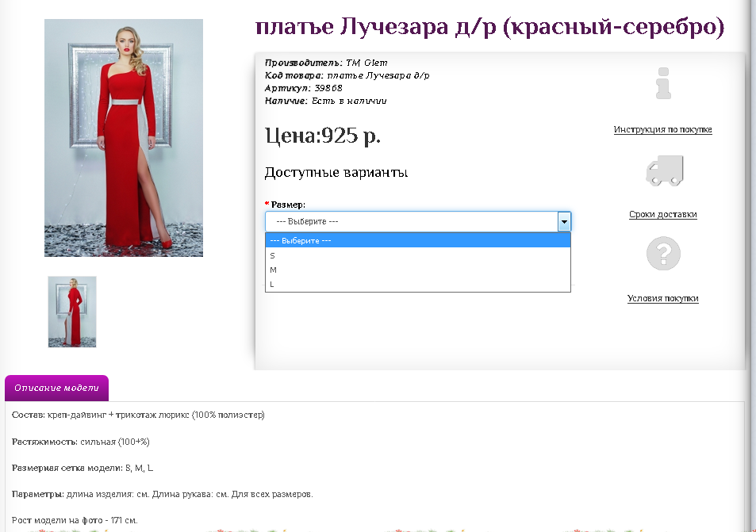Click the delivery truck icon
Viewport: 756px width, 532px height.
(x=665, y=170)
